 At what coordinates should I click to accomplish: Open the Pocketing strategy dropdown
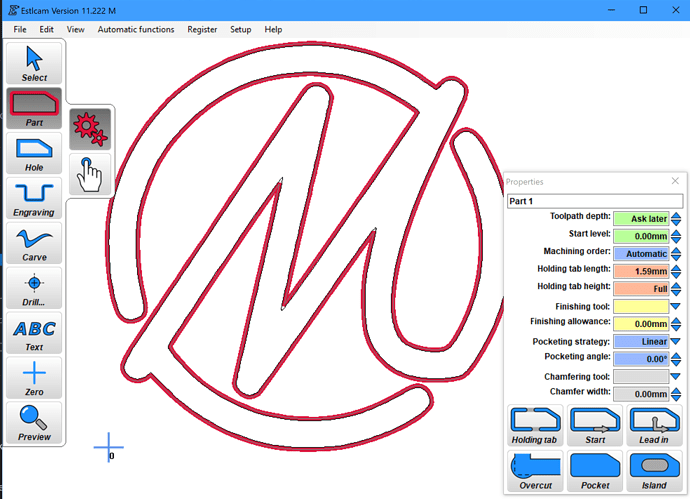tap(676, 342)
